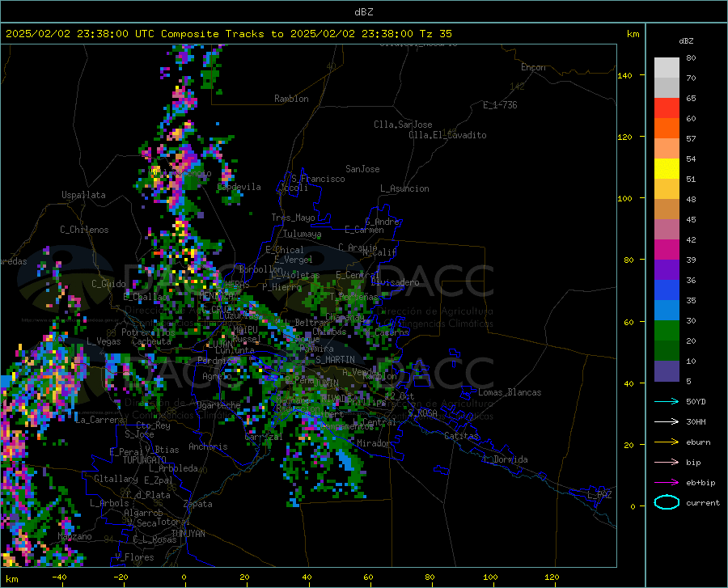Click the magenta eb+bip arrow legend icon
This screenshot has height=588, width=728.
(667, 482)
